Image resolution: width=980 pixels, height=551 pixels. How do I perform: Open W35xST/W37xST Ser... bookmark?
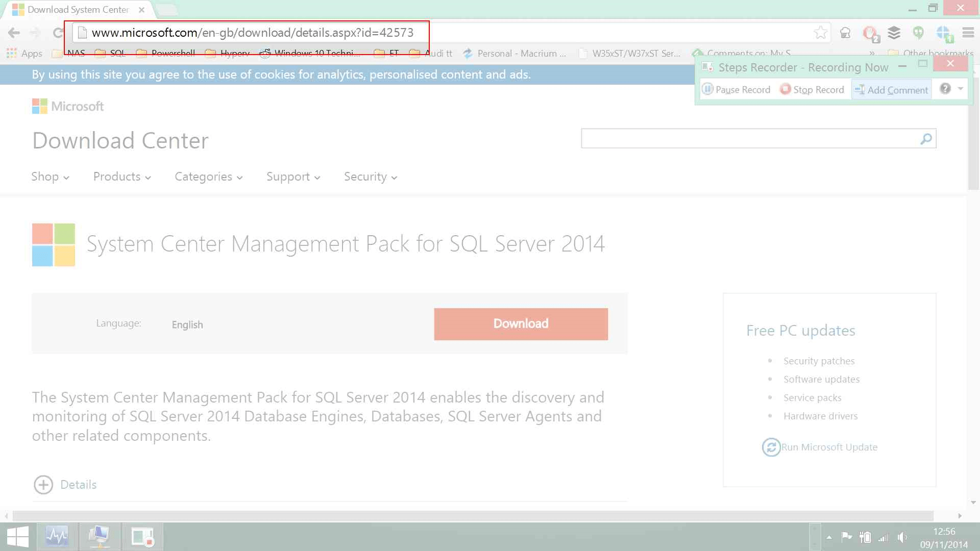(629, 53)
